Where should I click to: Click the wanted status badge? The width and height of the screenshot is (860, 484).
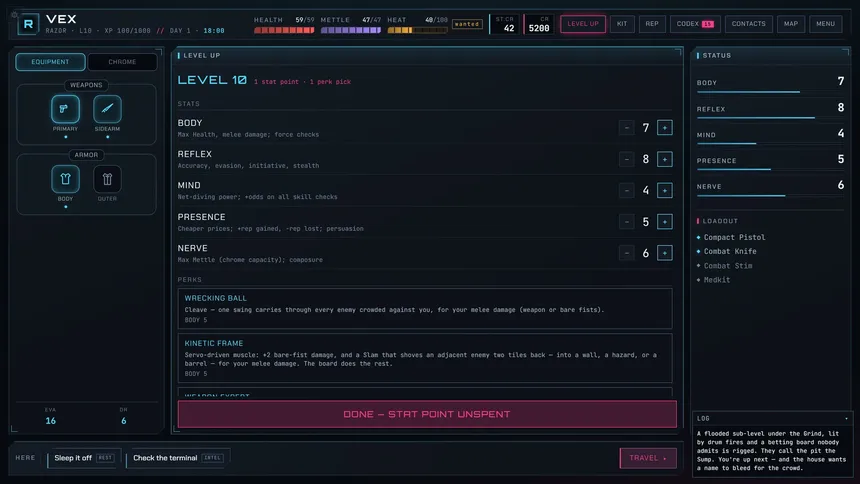coord(467,24)
